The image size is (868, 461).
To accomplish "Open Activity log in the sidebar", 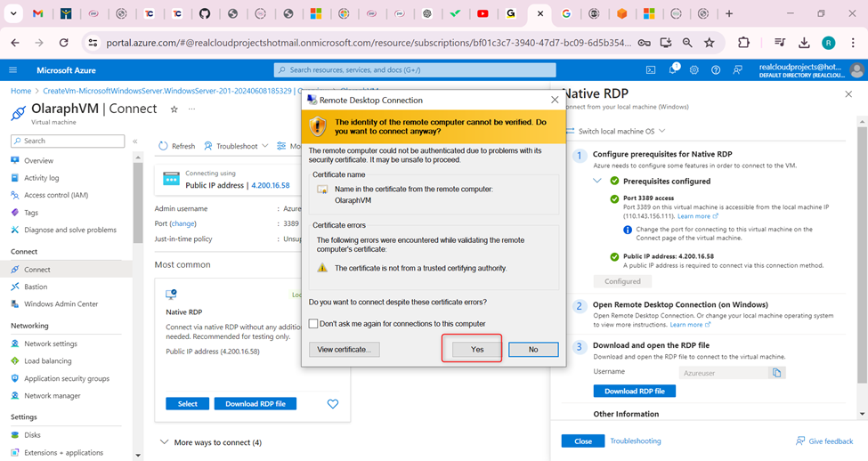I will [42, 178].
